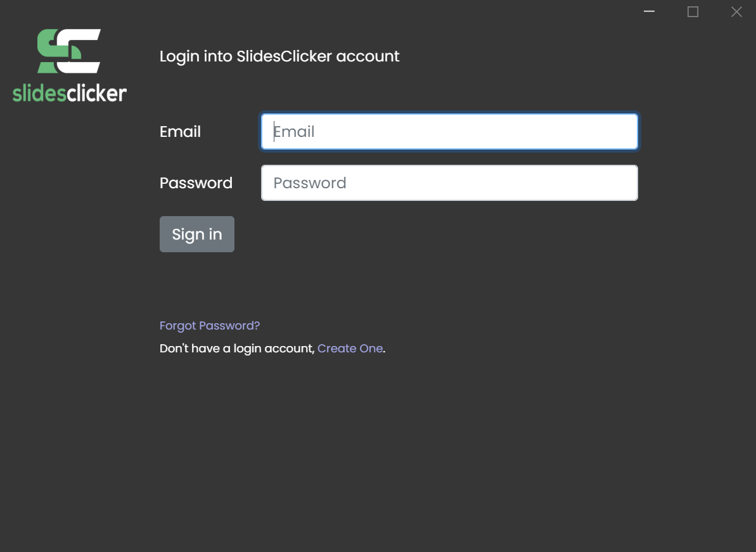The width and height of the screenshot is (756, 552).
Task: Close the SlidesClicker window
Action: (x=736, y=11)
